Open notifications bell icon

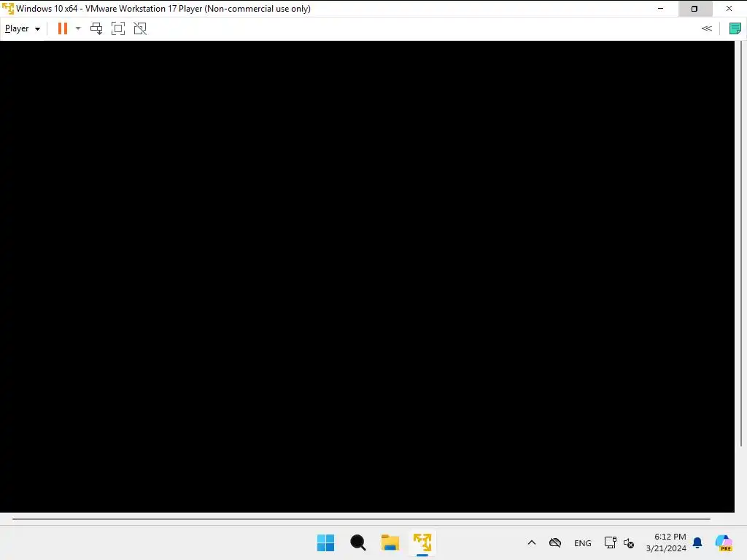[697, 542]
